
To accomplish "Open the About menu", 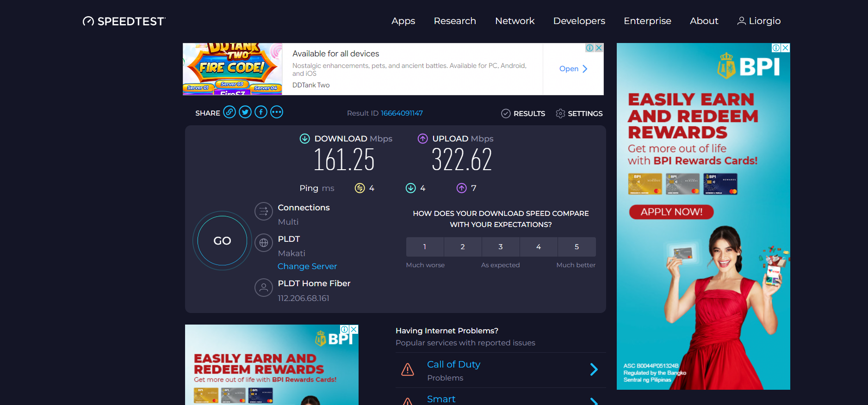I will (704, 21).
